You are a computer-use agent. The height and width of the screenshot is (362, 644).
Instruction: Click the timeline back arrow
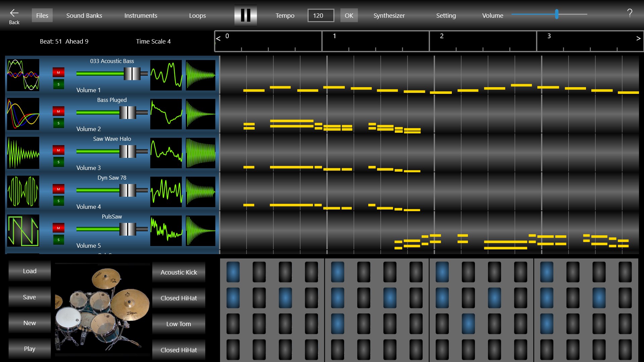pyautogui.click(x=218, y=39)
